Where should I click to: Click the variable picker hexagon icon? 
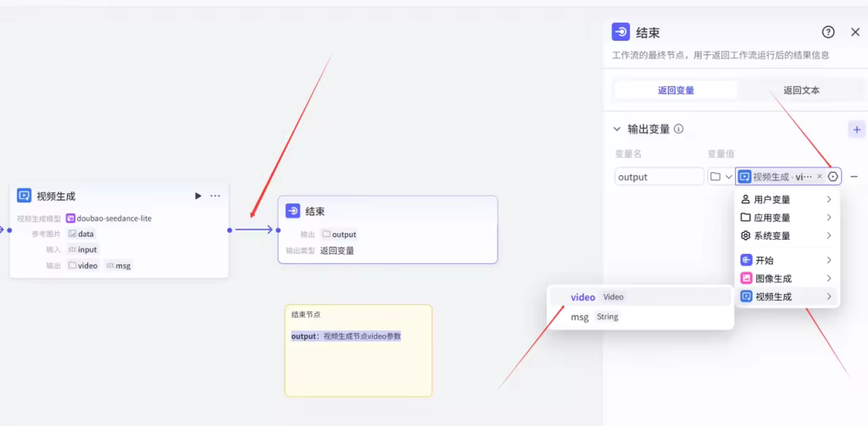[x=832, y=176]
